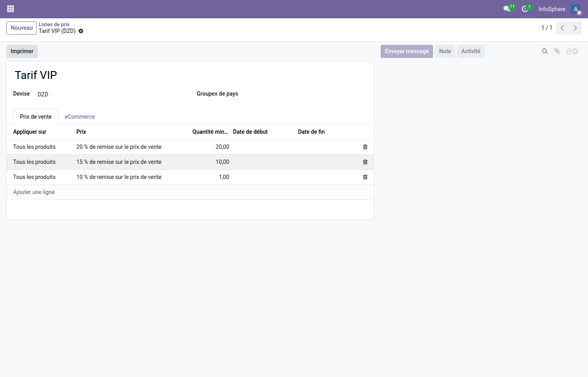This screenshot has height=377, width=588.
Task: Open the activities notification panel
Action: pos(525,9)
